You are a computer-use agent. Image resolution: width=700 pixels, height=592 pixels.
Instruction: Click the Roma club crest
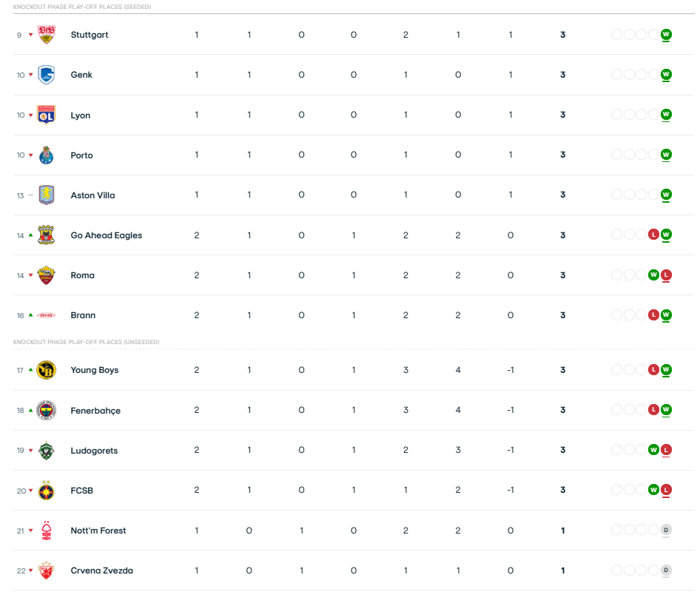click(x=47, y=275)
